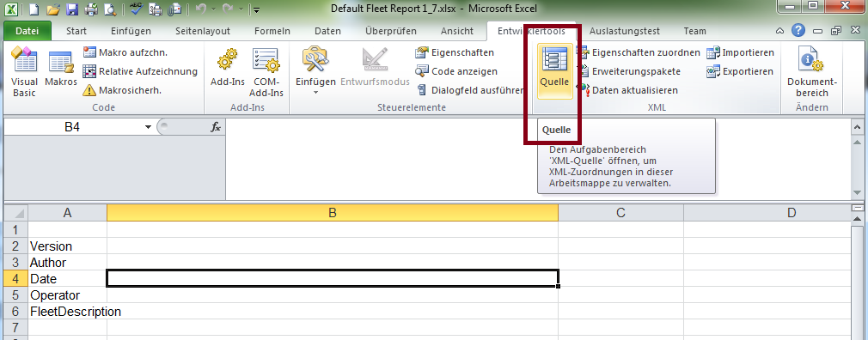Open control Eigenschaften

click(455, 52)
